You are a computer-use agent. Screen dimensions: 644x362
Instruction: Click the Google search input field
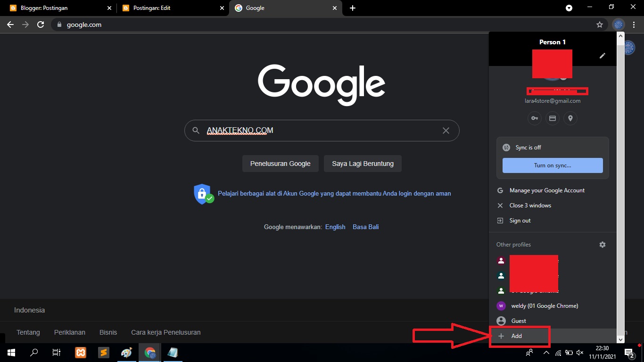click(x=322, y=131)
